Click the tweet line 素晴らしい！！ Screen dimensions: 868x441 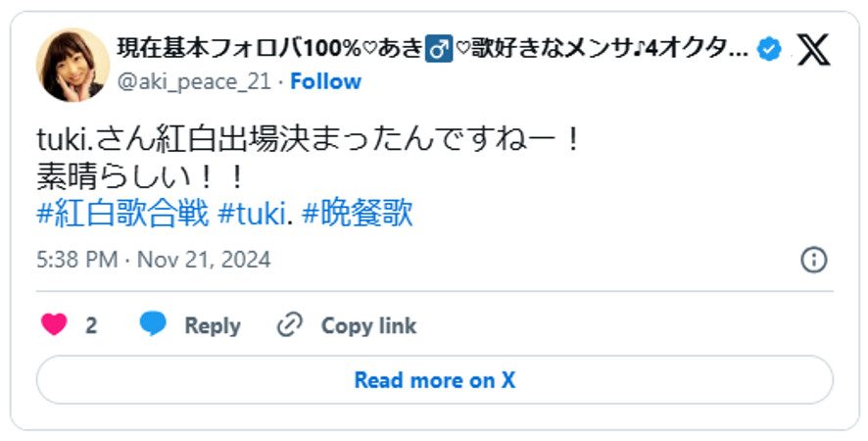[141, 176]
